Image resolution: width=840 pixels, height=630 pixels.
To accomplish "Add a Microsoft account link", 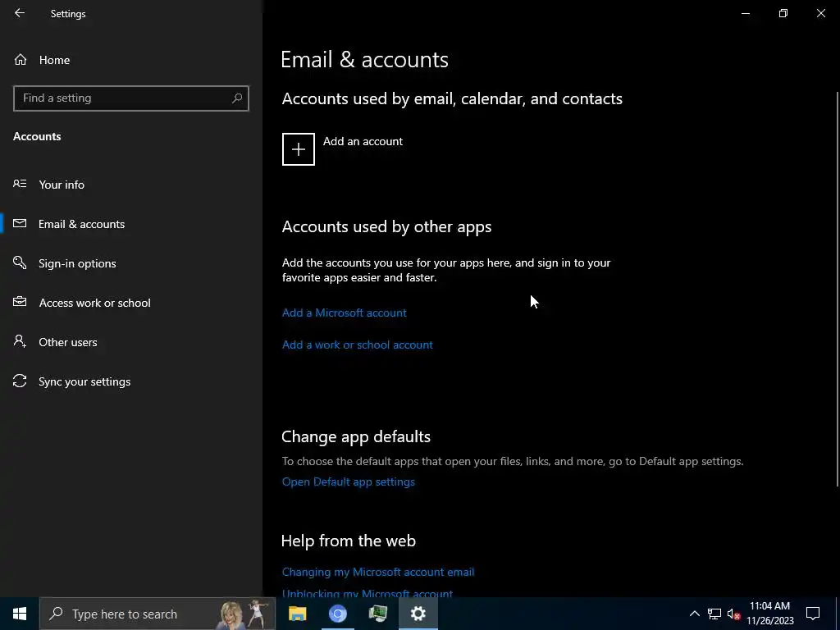I will point(344,313).
